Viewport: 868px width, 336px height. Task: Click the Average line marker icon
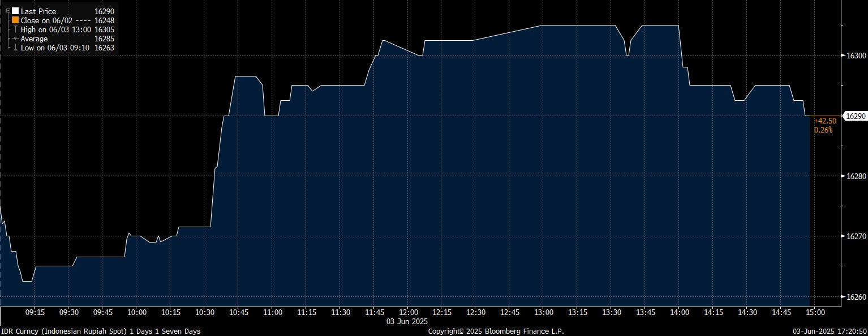pyautogui.click(x=15, y=39)
